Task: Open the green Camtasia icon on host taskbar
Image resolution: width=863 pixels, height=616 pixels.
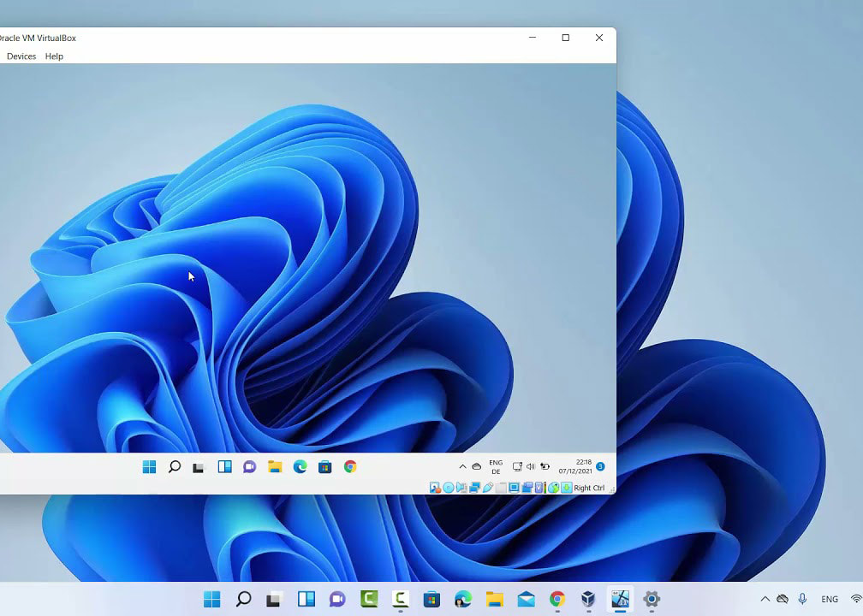Action: 369,599
